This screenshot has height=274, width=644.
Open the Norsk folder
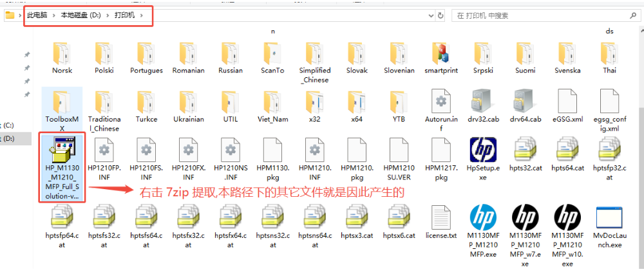point(62,59)
